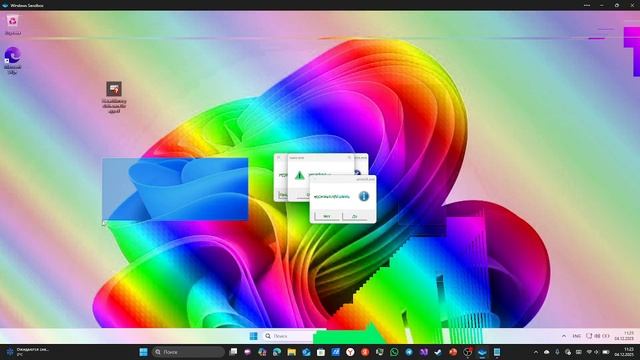This screenshot has width=640, height=360.
Task: Open the Chat icon in the host taskbar
Action: pyautogui.click(x=247, y=352)
